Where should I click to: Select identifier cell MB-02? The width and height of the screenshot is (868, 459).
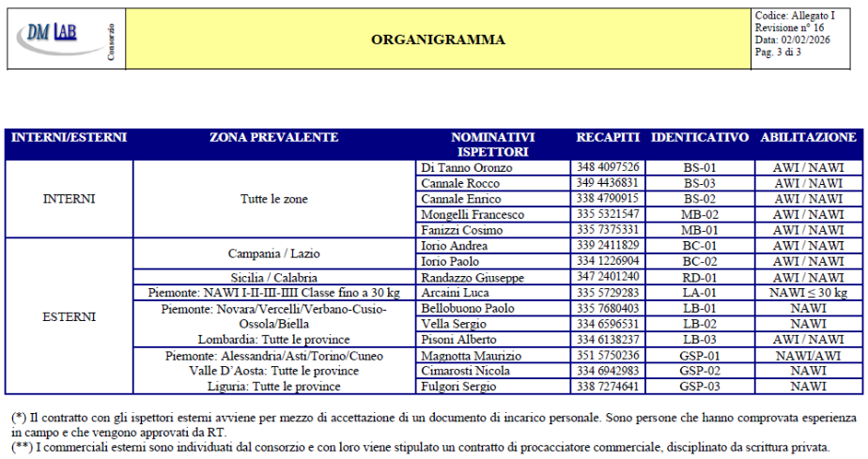(x=699, y=215)
